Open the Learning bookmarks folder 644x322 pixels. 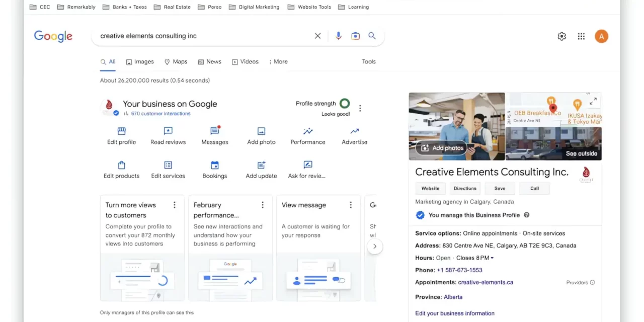click(x=354, y=7)
